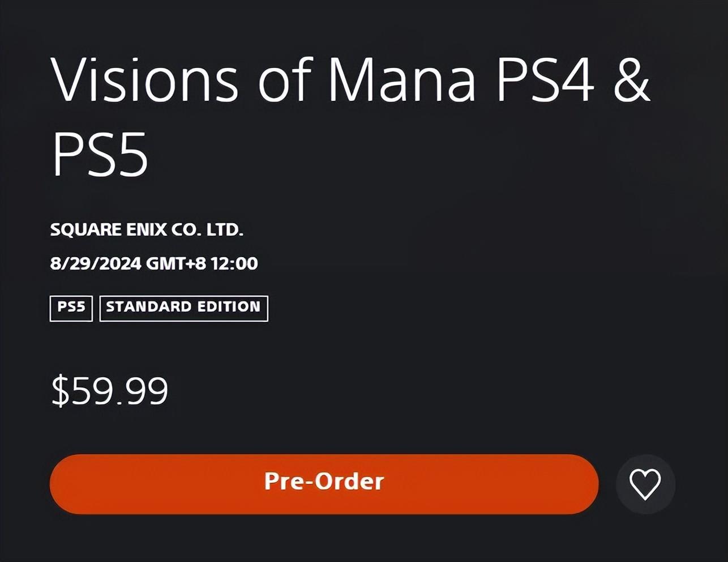The height and width of the screenshot is (562, 728).
Task: Click the word Mana in title
Action: tap(402, 81)
